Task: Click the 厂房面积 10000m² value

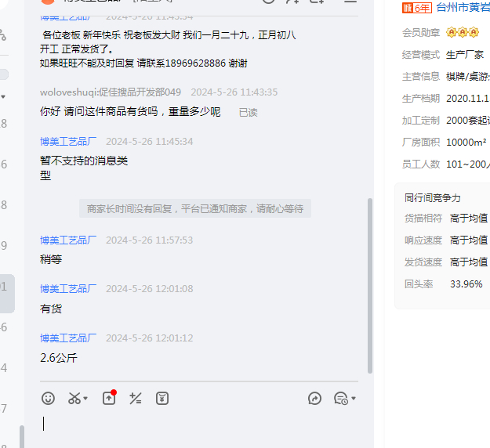Action: coord(466,143)
